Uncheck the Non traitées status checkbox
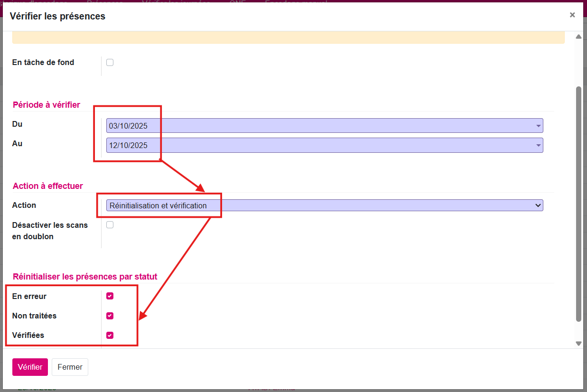The image size is (587, 392). click(110, 316)
